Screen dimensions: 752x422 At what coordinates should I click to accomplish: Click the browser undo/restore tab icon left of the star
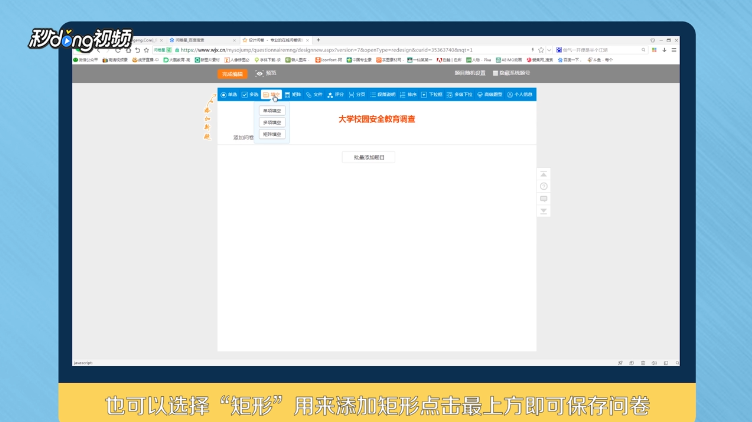point(138,50)
